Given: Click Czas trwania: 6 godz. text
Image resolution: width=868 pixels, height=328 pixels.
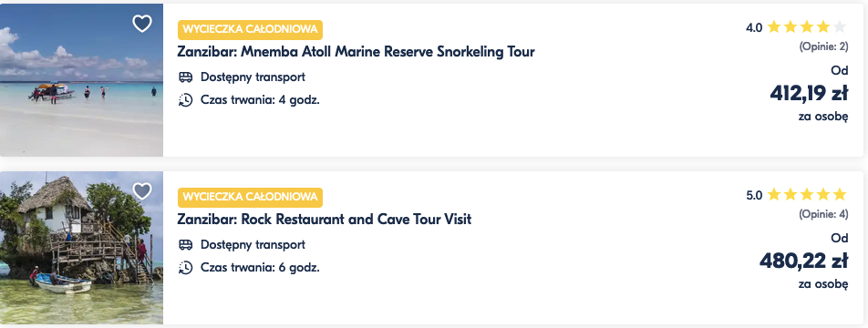Looking at the screenshot, I should pos(260,268).
